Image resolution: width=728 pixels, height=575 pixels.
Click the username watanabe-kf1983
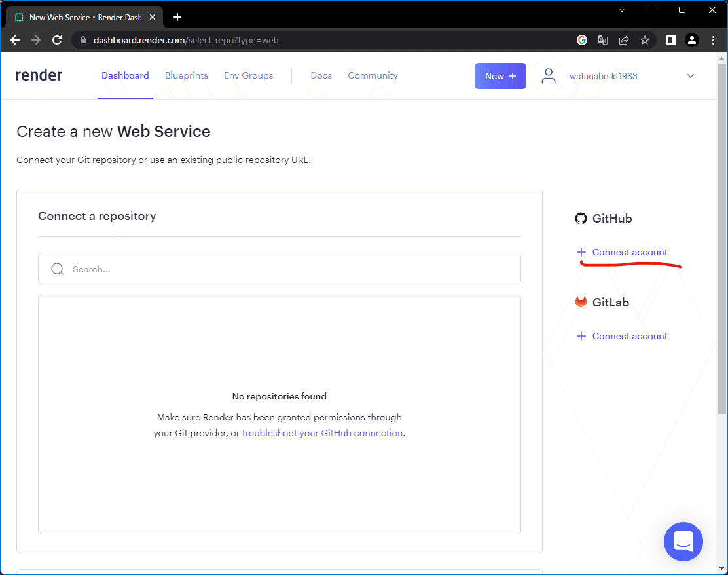coord(603,76)
